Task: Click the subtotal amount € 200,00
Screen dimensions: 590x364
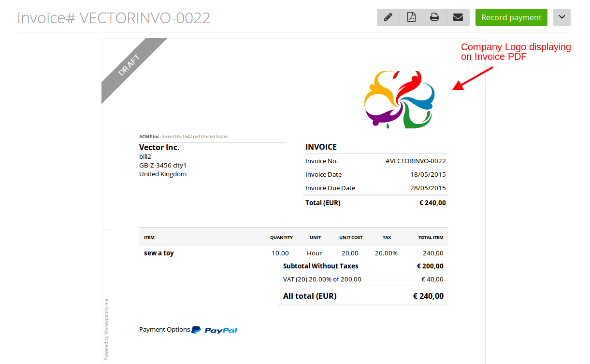Action: tap(430, 266)
